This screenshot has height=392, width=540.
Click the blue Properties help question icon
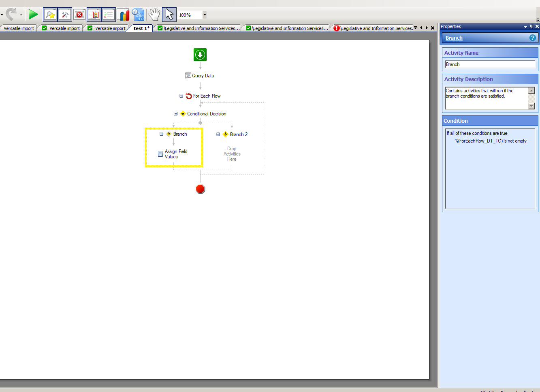pos(533,38)
